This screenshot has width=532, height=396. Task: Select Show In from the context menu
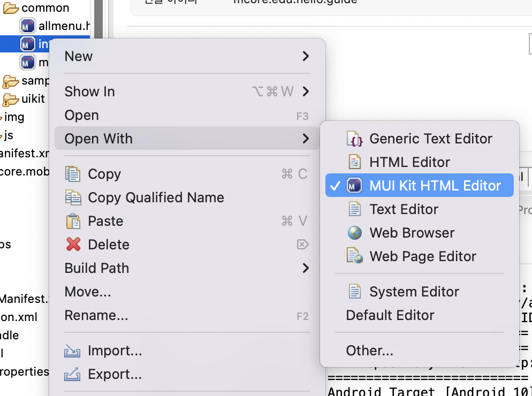(x=89, y=91)
